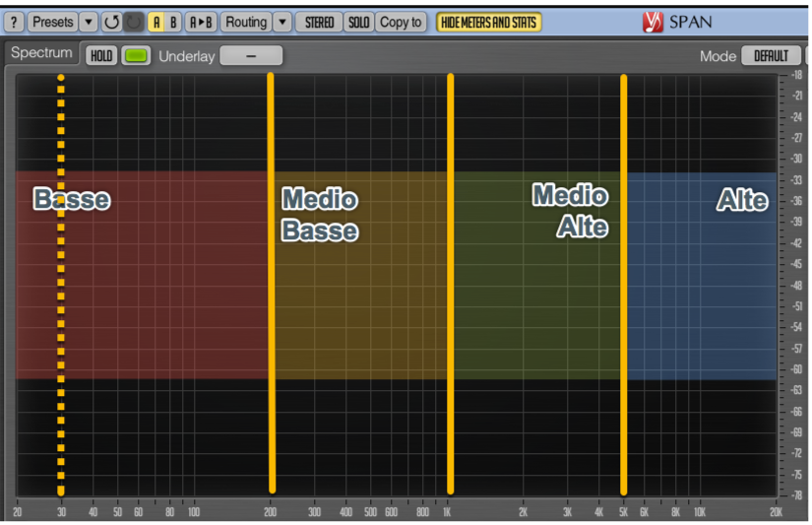Open the Routing menu
812x525 pixels.
tap(245, 22)
